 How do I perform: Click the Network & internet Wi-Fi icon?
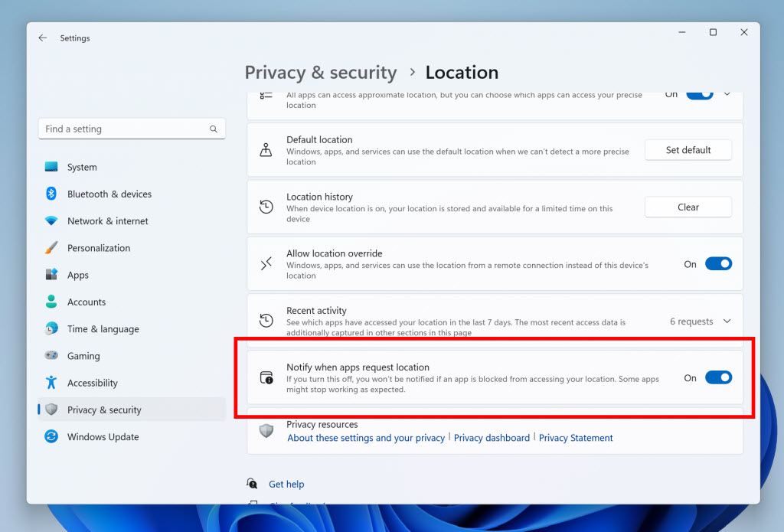pyautogui.click(x=51, y=221)
